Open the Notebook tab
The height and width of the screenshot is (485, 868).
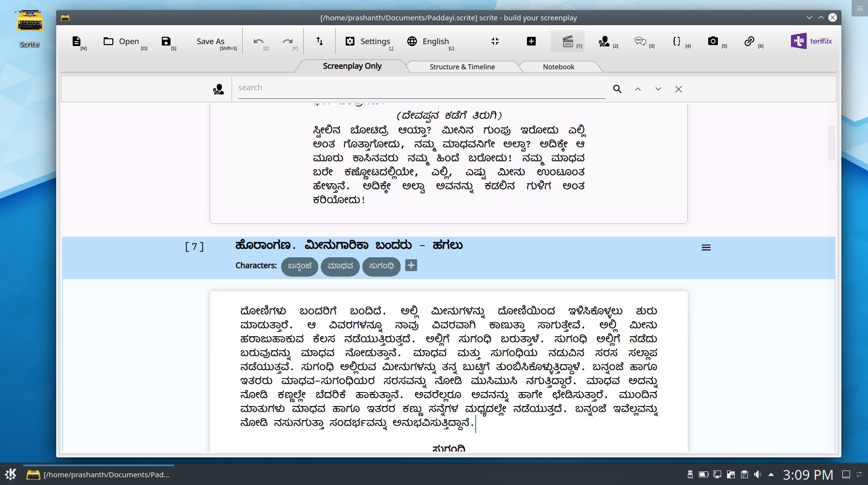point(559,66)
